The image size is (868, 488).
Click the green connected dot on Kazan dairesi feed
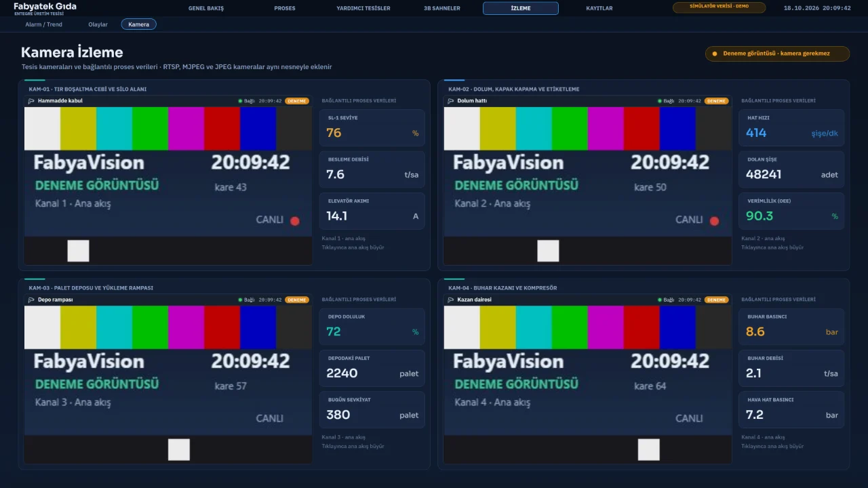point(660,300)
